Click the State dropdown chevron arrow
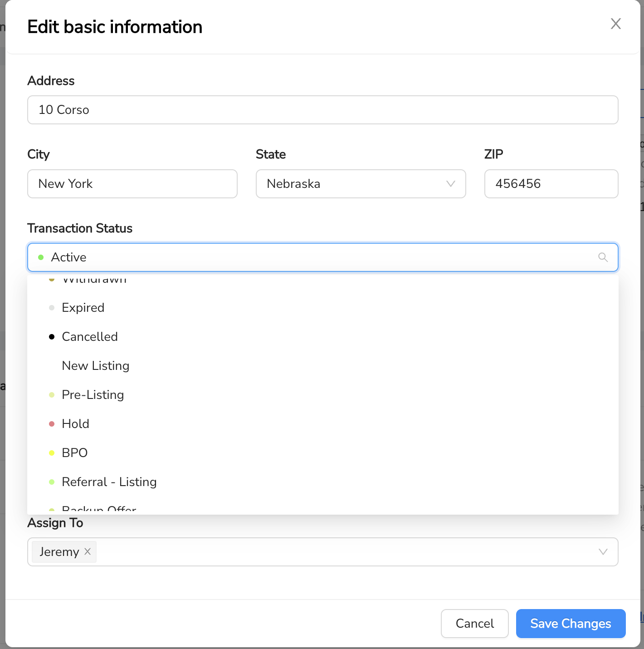Image resolution: width=644 pixels, height=649 pixels. [x=450, y=184]
